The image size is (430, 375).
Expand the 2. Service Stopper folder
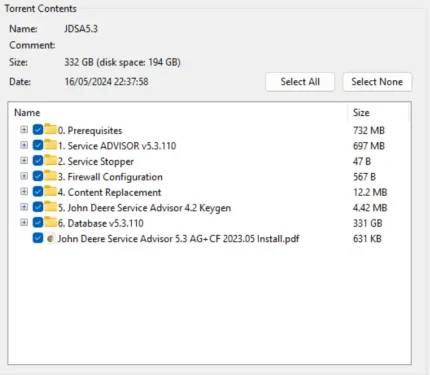point(24,160)
